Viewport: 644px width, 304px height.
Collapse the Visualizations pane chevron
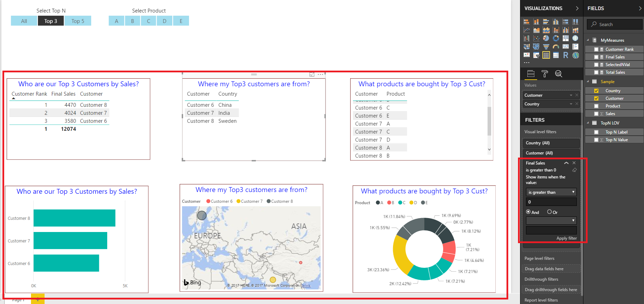pos(577,8)
